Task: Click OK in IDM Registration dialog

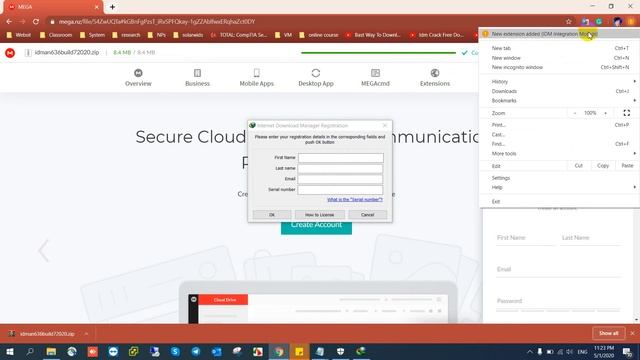Action: tap(272, 215)
